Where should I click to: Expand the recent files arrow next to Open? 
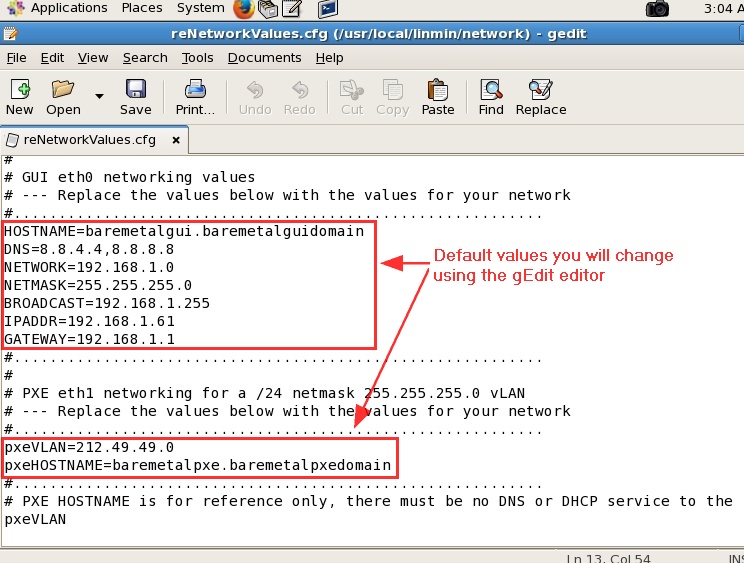point(99,96)
